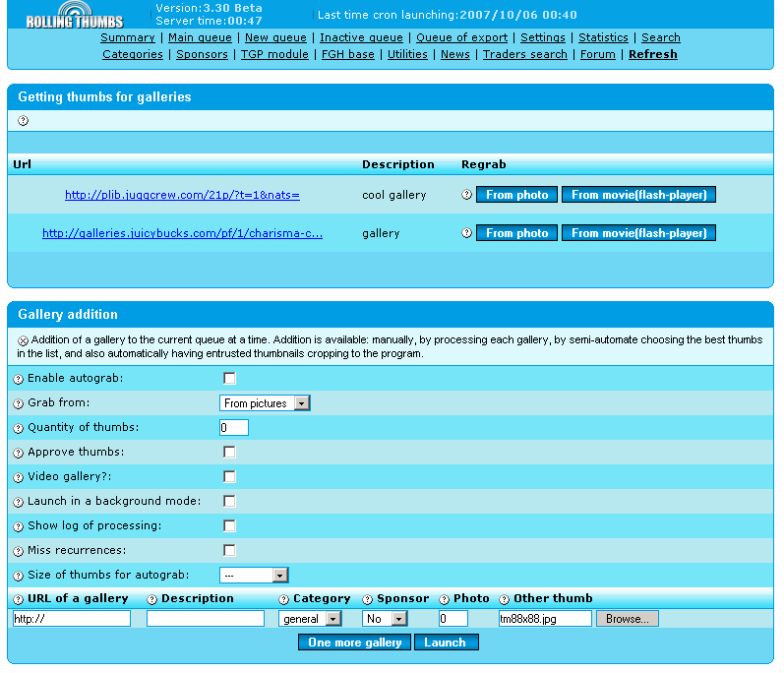Go to Summary page
Image resolution: width=784 pixels, height=673 pixels.
click(128, 37)
